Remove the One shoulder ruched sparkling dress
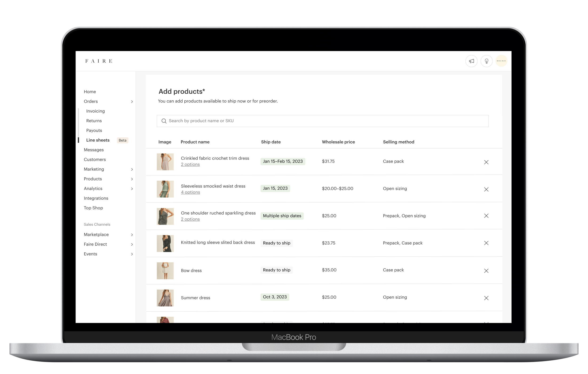This screenshot has width=588, height=374. (486, 216)
